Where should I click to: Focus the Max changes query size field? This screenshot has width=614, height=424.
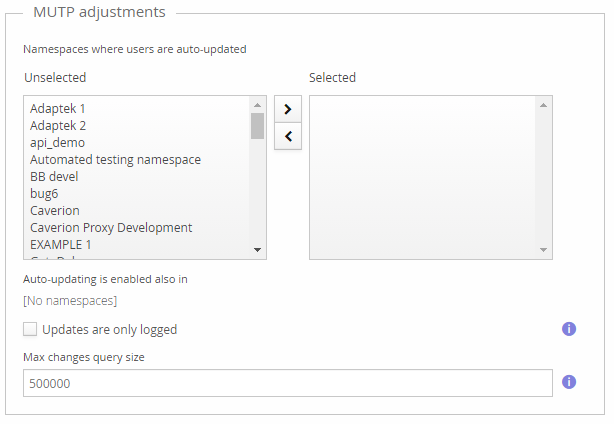pos(287,383)
